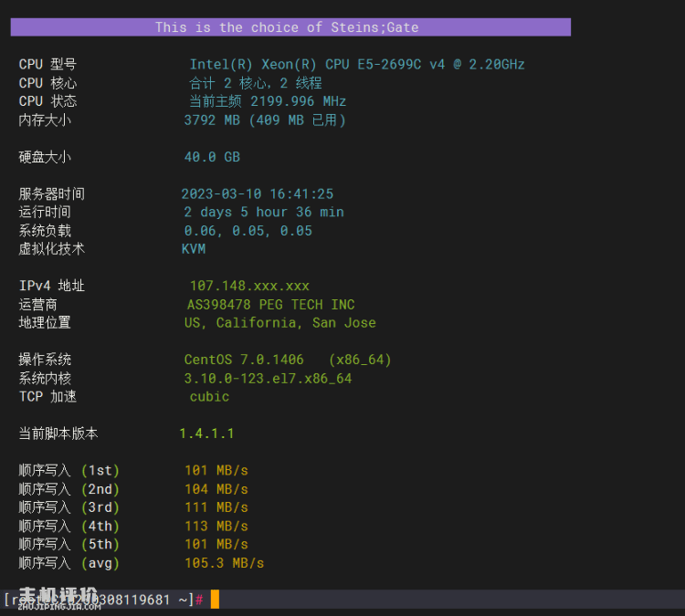Click OS value 'CentOS 7.0.1406 (x86_64)'
Screen dimensions: 685x616
(x=288, y=360)
